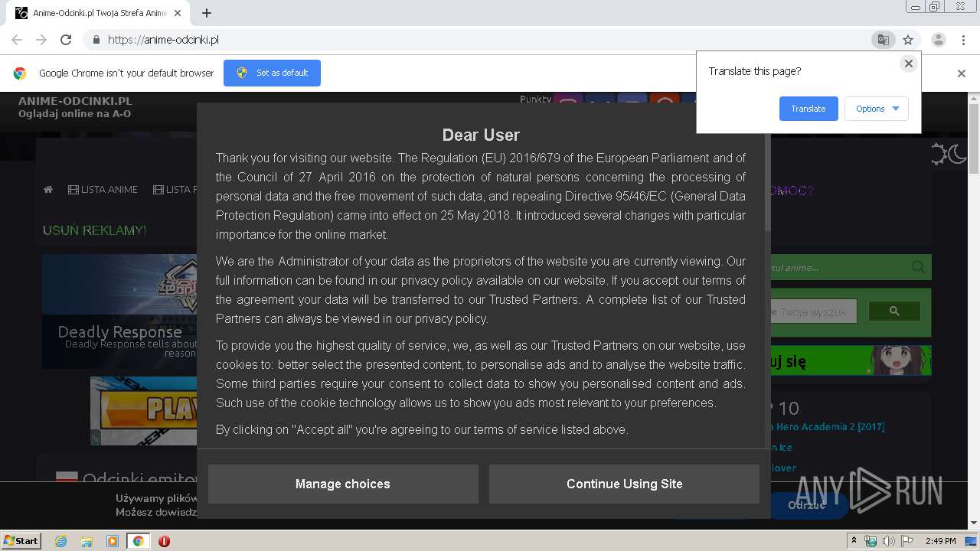Open the Chrome profile avatar

938,40
